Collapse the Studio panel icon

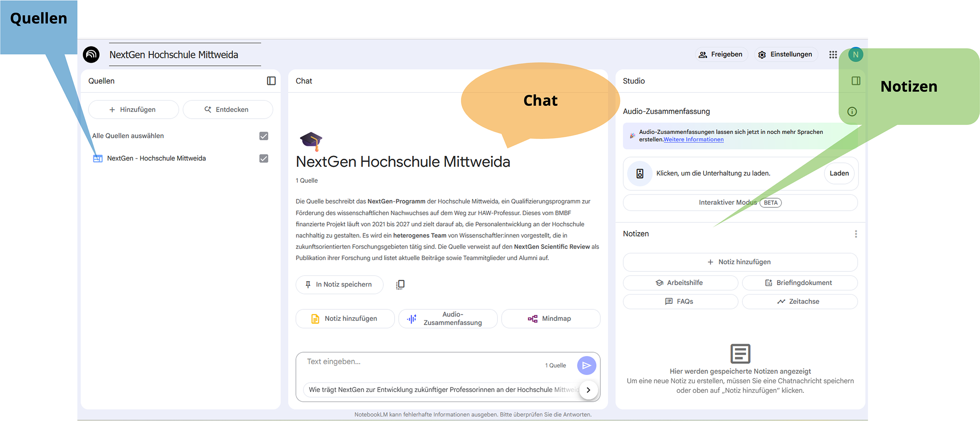(x=856, y=81)
